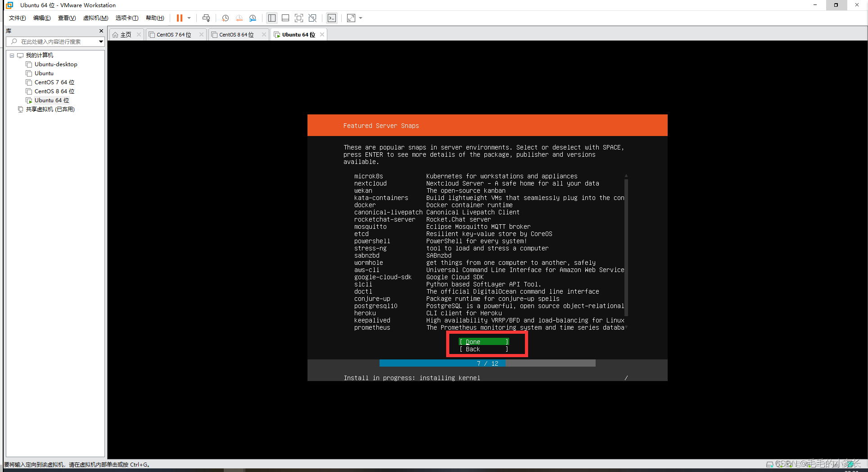This screenshot has height=472, width=868.
Task: Click the stretch guest display icon
Action: click(351, 18)
